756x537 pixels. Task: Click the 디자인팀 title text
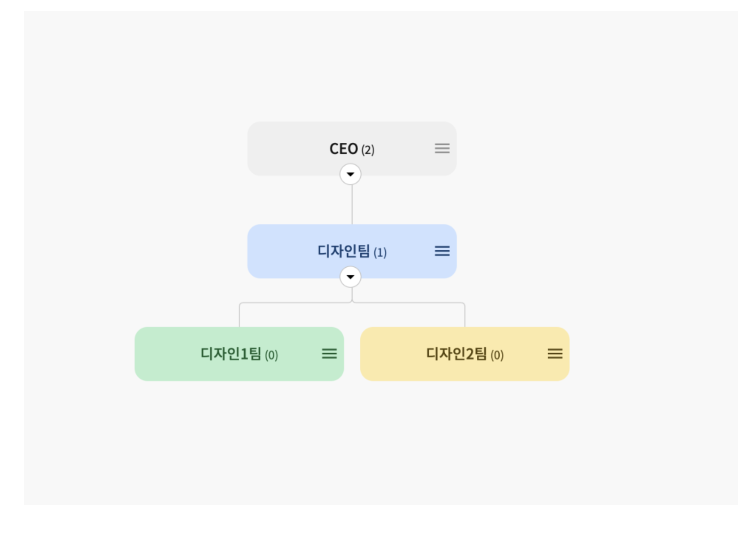[344, 251]
